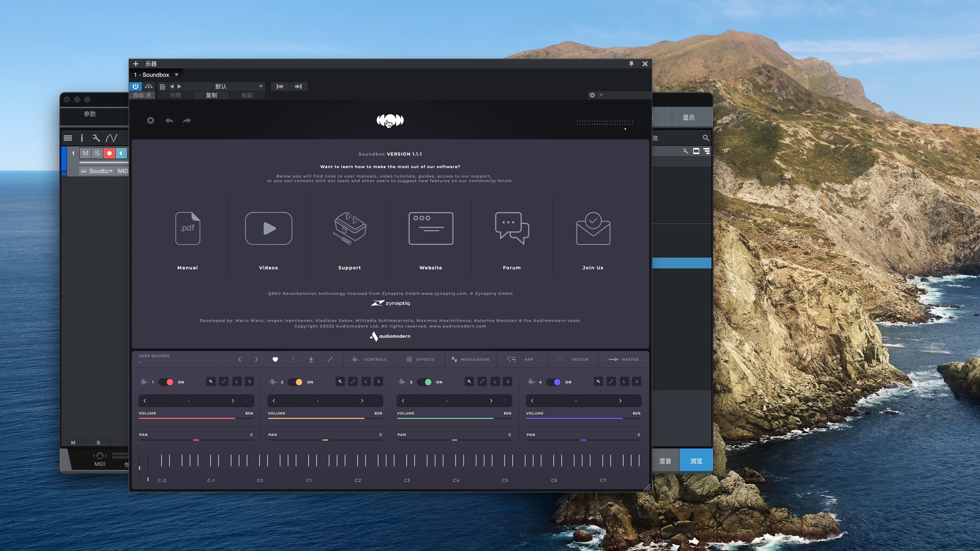
Task: Toggle layer 2 ON switch (orange)
Action: [296, 382]
